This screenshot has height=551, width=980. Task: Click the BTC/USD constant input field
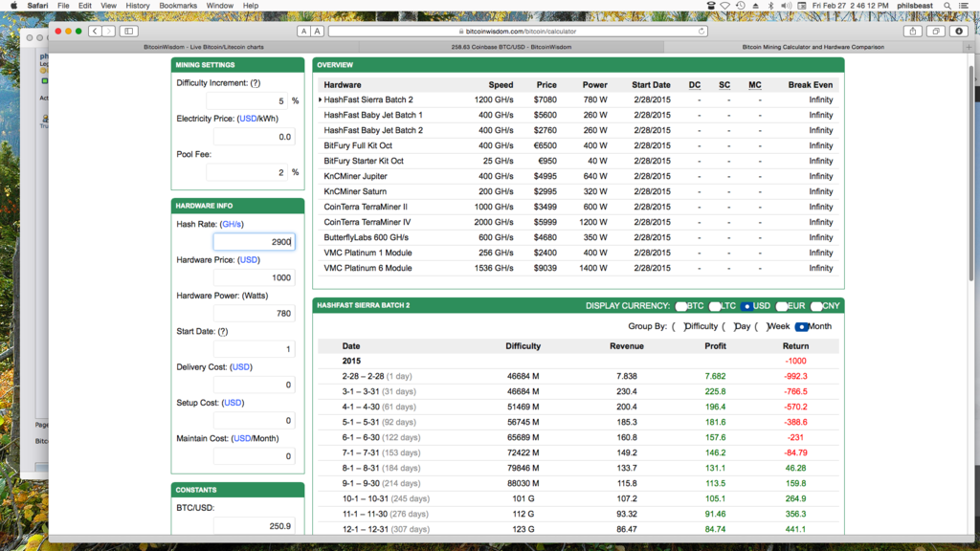point(254,526)
